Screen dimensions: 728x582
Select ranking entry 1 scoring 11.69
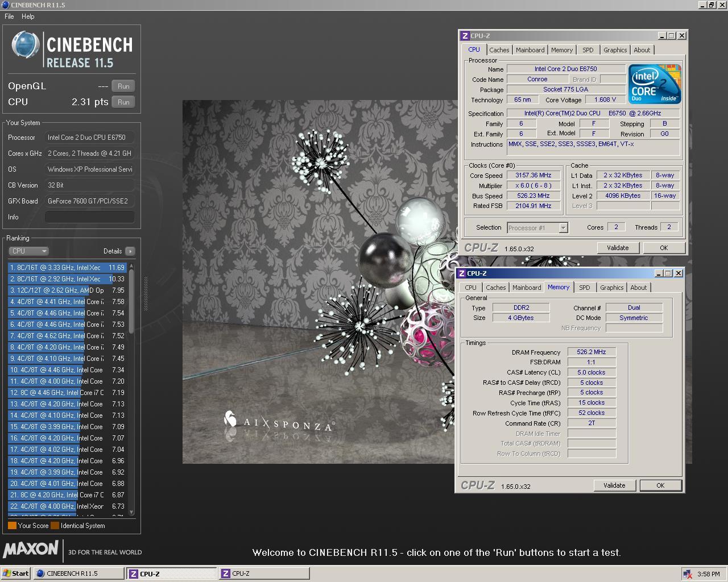tap(68, 267)
